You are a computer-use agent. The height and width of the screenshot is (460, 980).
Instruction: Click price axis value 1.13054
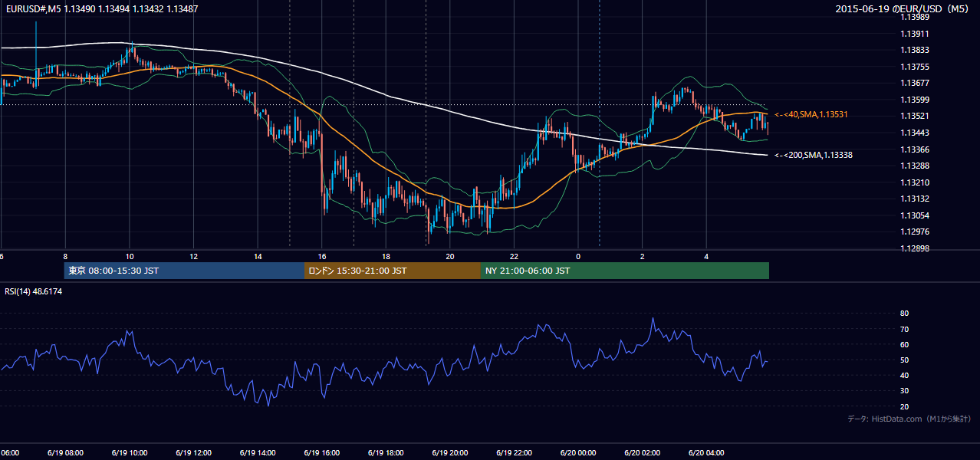(914, 215)
